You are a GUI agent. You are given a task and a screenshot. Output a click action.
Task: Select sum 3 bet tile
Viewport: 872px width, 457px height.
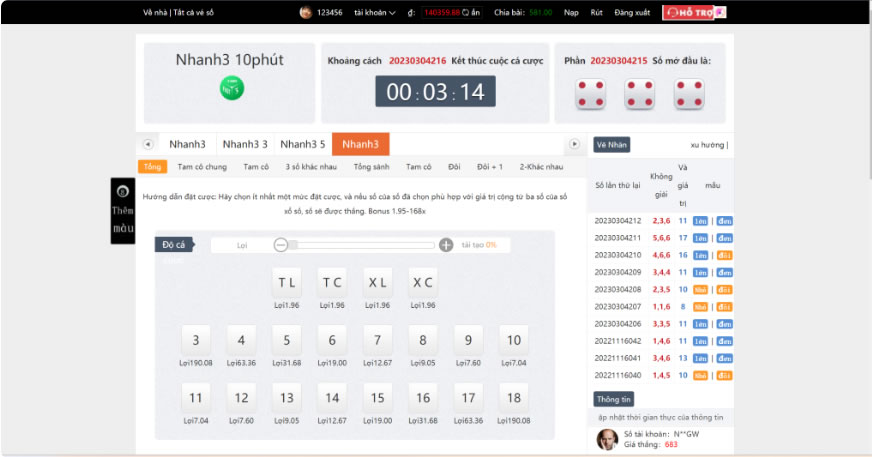[x=196, y=340]
